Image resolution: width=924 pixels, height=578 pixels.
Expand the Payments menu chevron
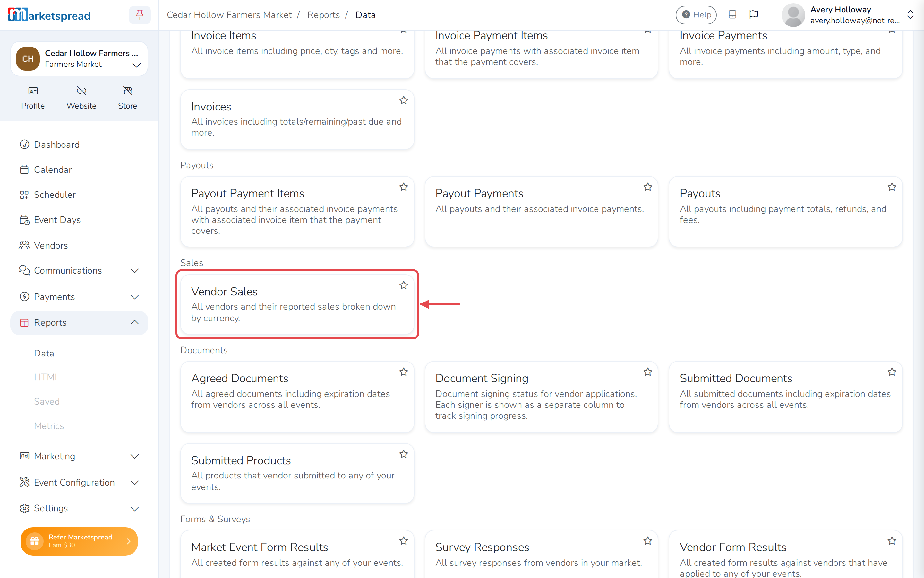[134, 297]
